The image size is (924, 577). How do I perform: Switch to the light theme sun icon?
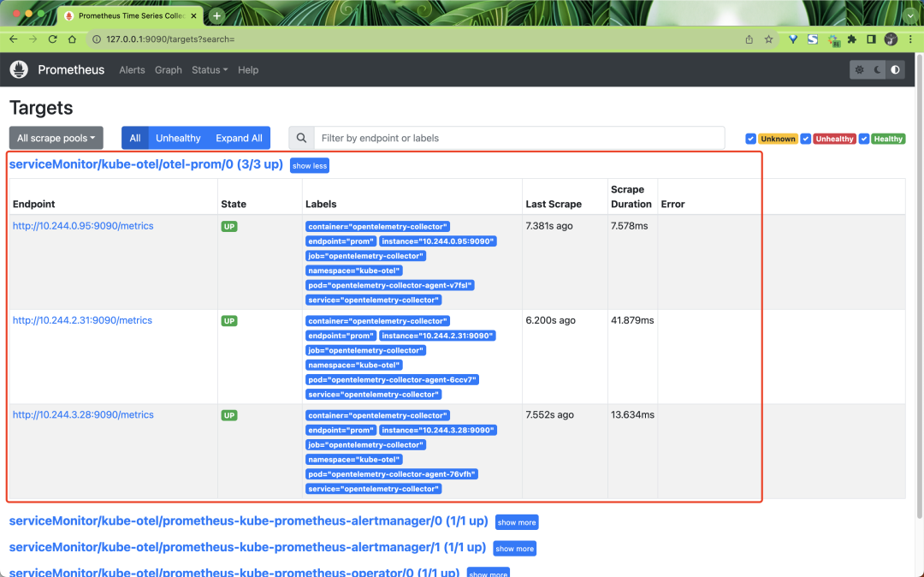pos(860,69)
